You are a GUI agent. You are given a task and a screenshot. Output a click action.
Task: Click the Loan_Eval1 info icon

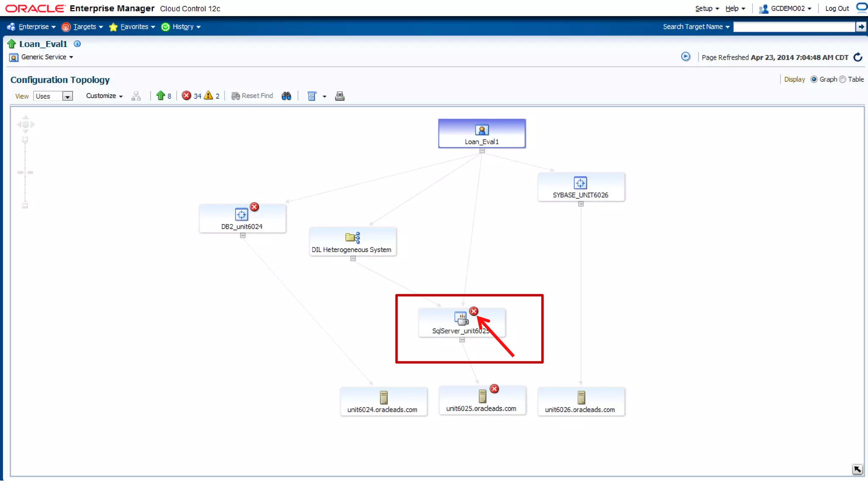pyautogui.click(x=77, y=44)
